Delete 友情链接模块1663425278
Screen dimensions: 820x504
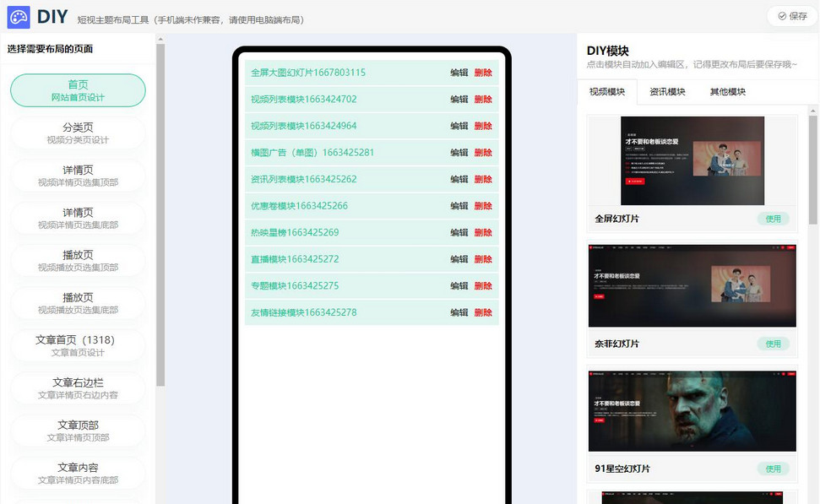point(483,312)
